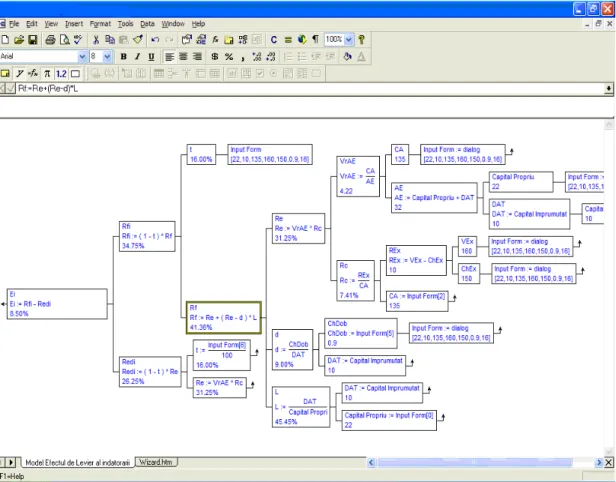The height and width of the screenshot is (482, 616).
Task: Accept formula with the checkmark button
Action: click(x=11, y=89)
